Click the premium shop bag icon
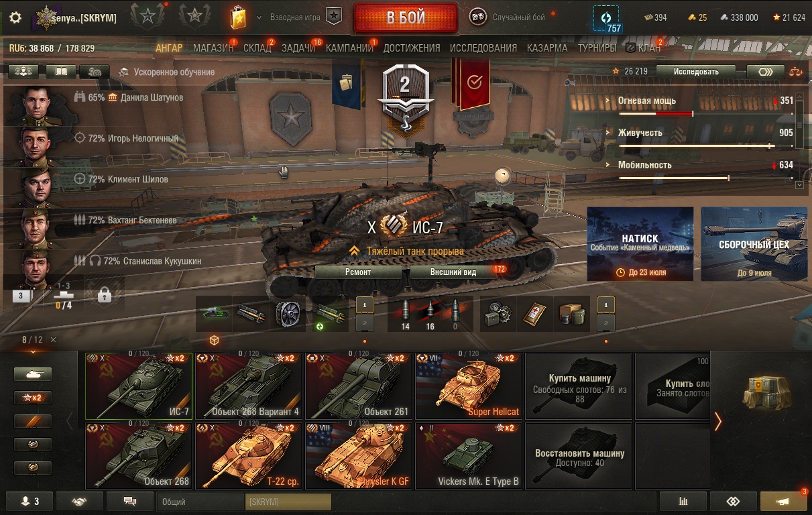 [238, 17]
